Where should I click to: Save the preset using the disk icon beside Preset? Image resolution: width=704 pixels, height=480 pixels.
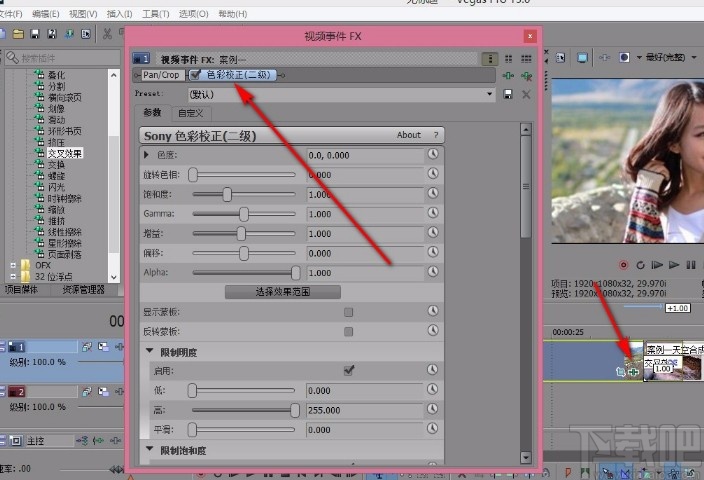point(508,94)
